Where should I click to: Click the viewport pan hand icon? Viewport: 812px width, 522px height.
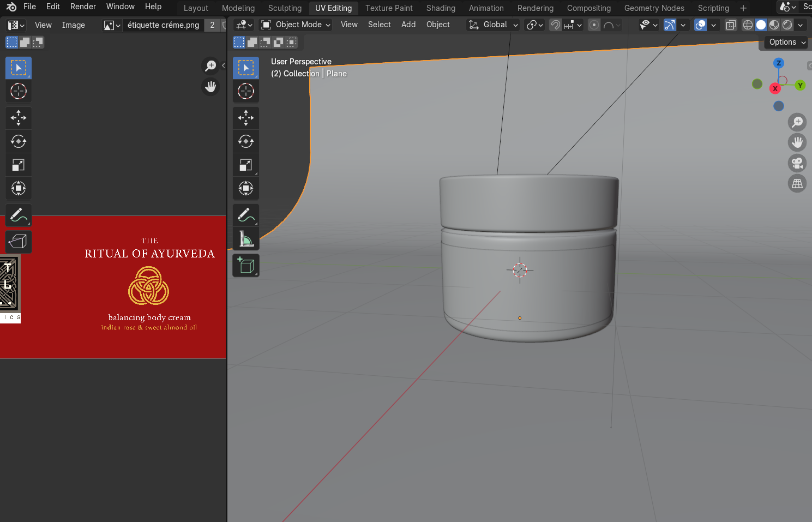(797, 142)
